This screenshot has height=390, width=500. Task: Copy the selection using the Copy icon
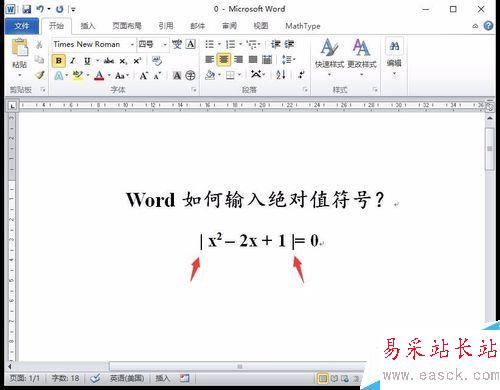(x=39, y=60)
